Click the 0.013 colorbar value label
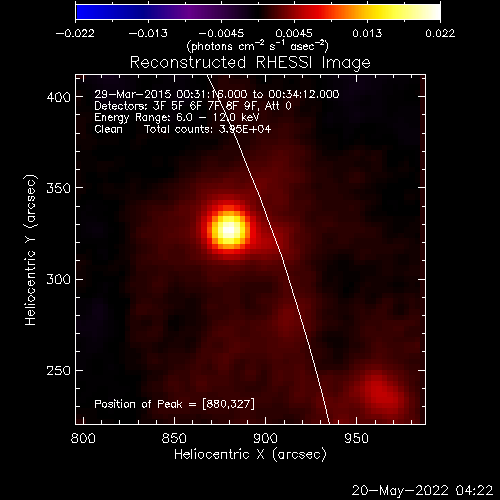Screen dimensions: 500x500 click(x=367, y=33)
